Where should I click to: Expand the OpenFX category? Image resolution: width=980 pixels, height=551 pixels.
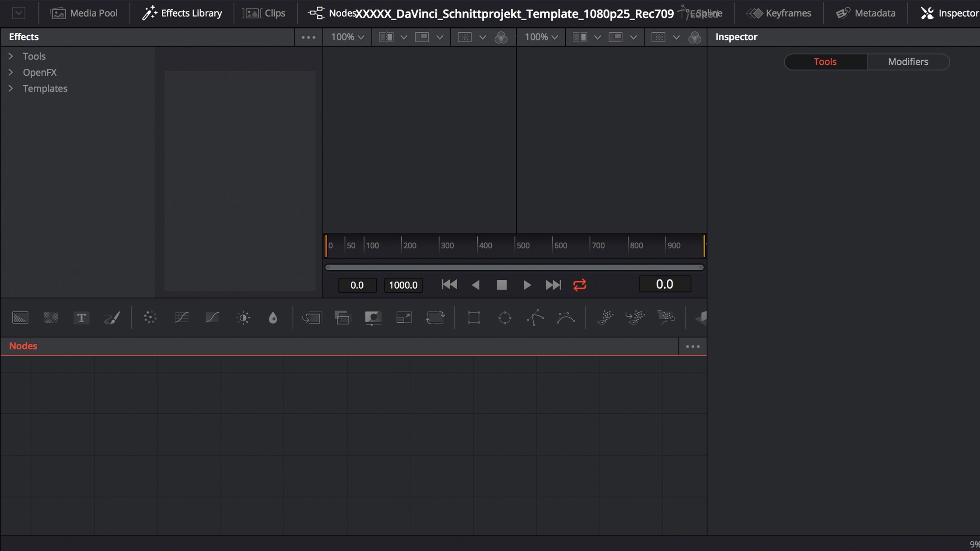coord(11,73)
